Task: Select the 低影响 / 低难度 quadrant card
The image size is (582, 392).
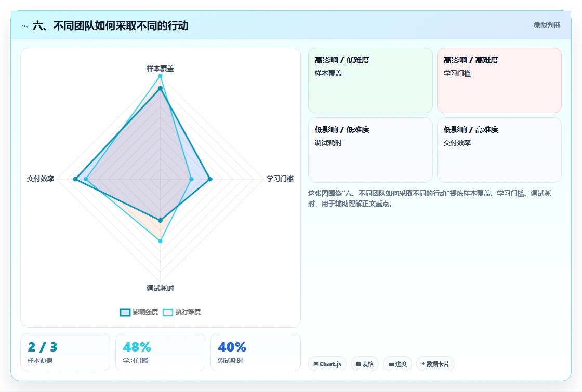Action: 371,150
